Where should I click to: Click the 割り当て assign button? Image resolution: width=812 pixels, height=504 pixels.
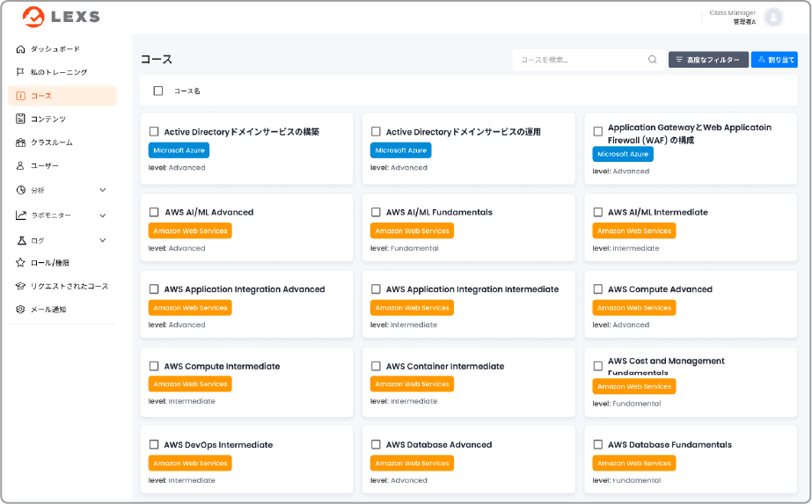pos(774,60)
